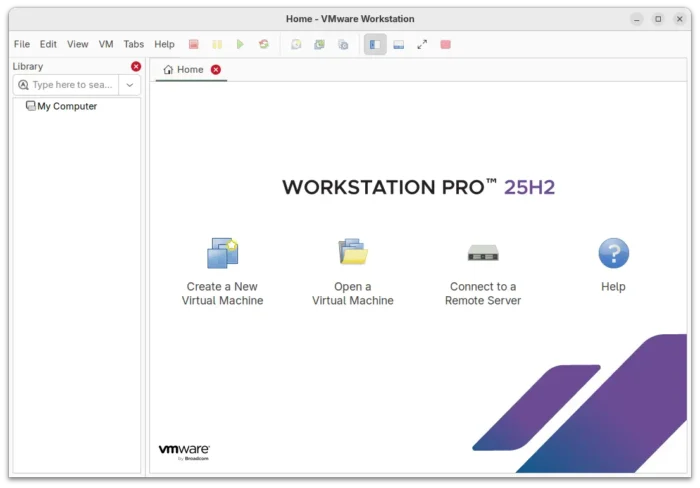
Task: Expand the library search dropdown arrow
Action: [130, 85]
